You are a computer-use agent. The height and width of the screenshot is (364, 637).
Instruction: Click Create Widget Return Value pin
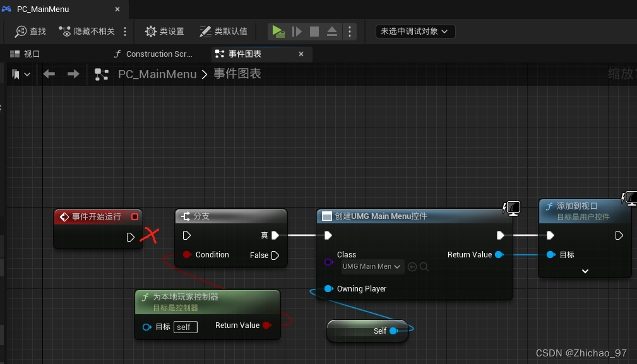click(499, 254)
